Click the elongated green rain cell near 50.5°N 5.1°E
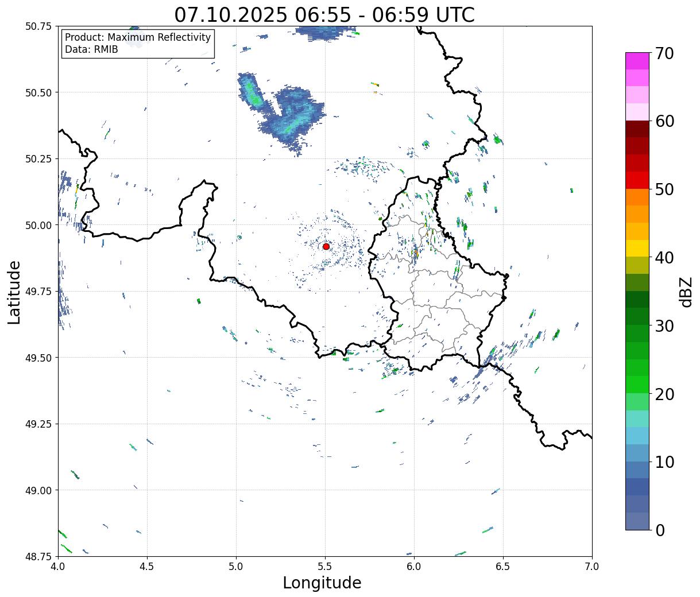700x597 pixels. point(252,91)
